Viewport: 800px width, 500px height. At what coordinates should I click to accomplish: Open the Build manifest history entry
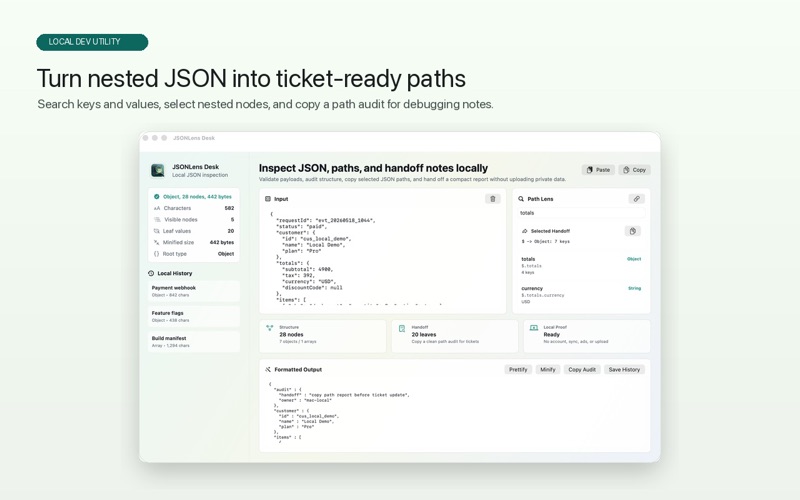(193, 342)
